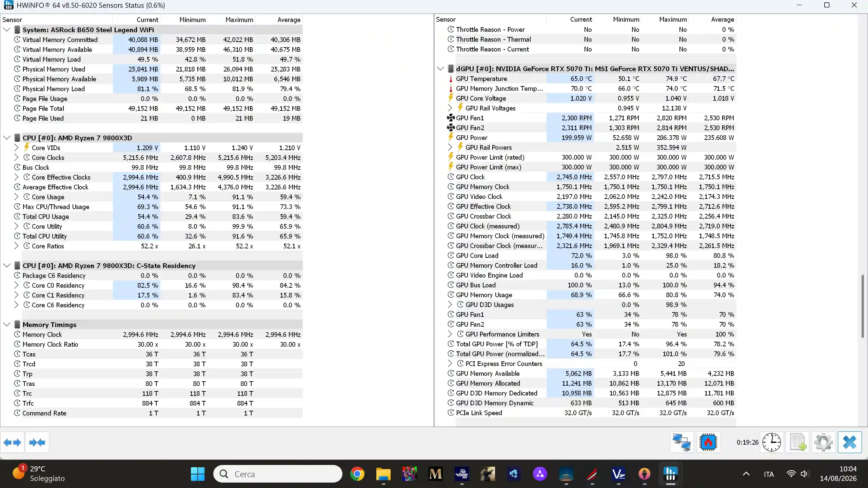Expand the GPU Rail Voltages row
This screenshot has height=488, width=868.
click(x=450, y=108)
